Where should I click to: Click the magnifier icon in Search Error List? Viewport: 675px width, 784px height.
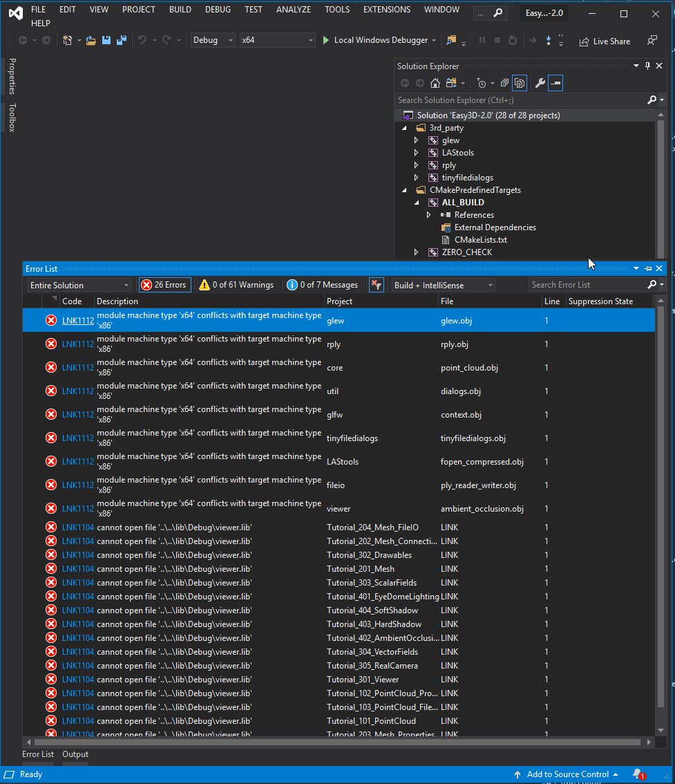(x=652, y=285)
